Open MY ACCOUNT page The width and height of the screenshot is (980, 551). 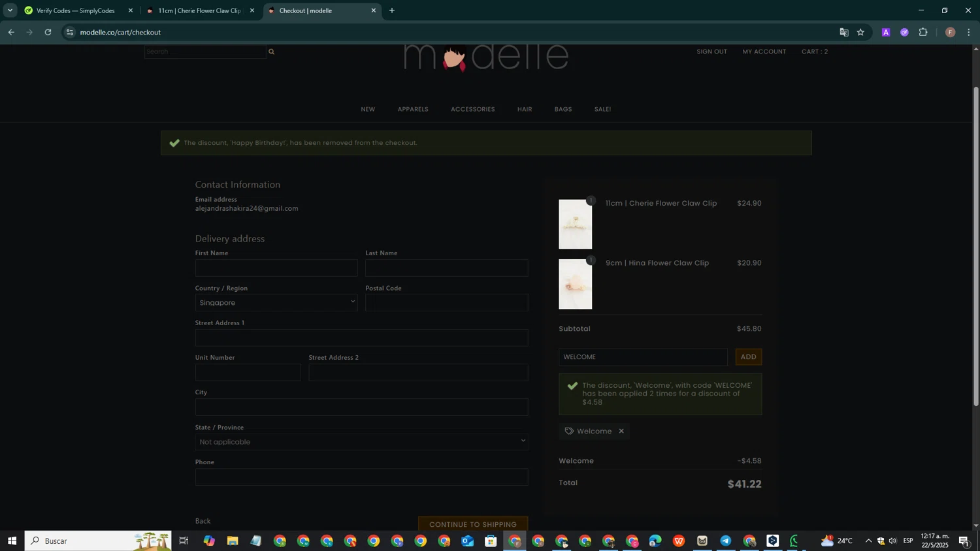click(764, 52)
